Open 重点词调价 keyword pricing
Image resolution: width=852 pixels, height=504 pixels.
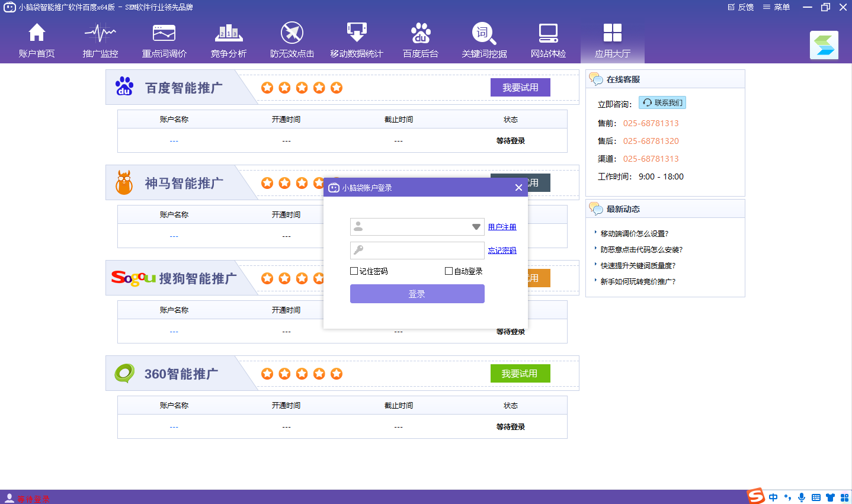164,41
